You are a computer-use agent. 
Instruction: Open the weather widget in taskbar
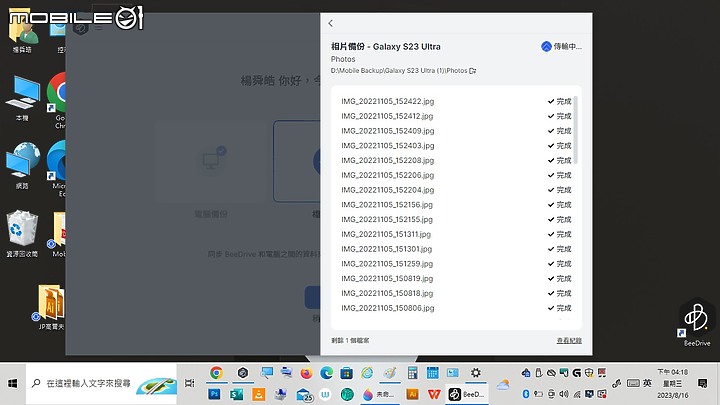(x=503, y=384)
